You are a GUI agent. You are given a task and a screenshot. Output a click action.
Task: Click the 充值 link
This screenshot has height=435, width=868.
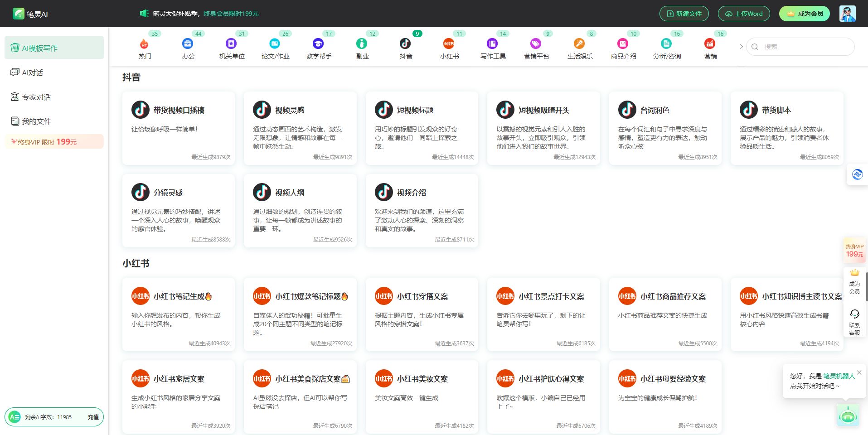[93, 417]
